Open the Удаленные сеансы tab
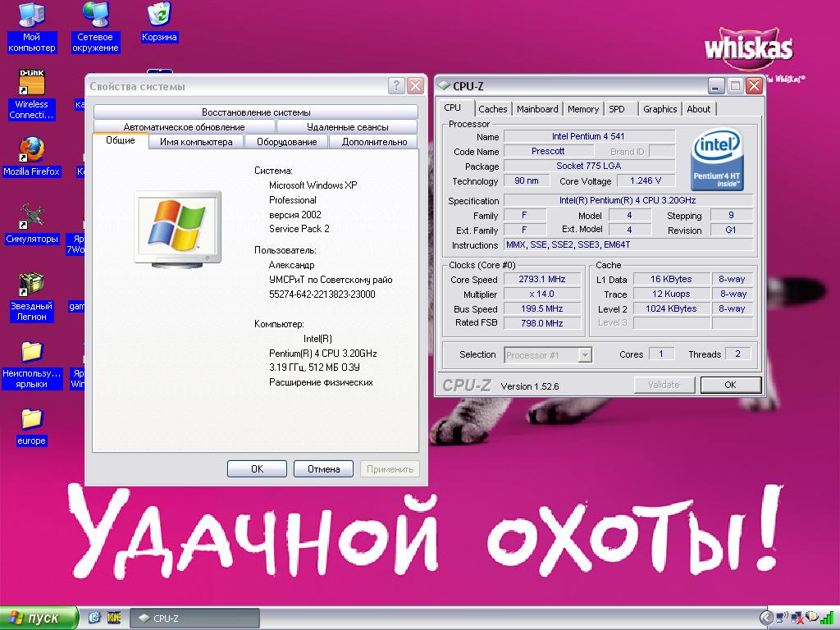The image size is (840, 630). 347,127
